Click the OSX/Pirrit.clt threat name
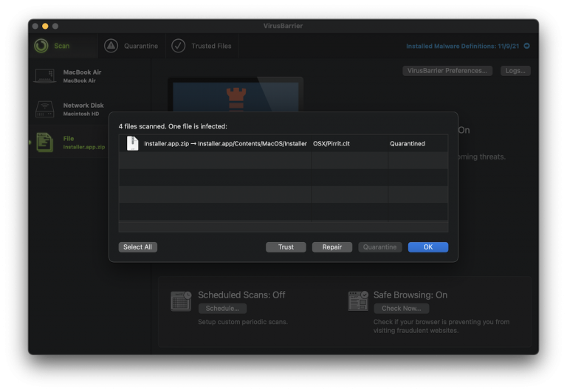This screenshot has height=392, width=567. [331, 143]
